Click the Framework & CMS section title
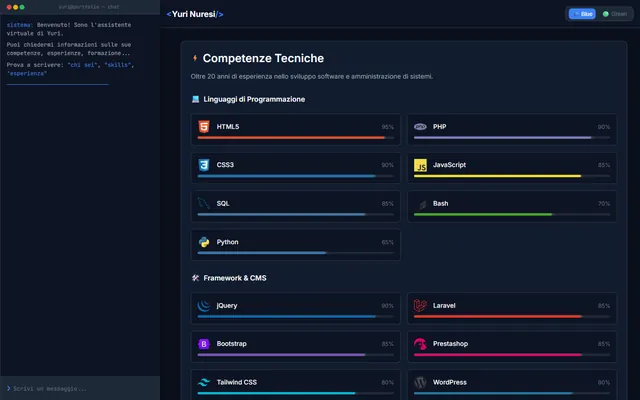The image size is (640, 400). 235,278
